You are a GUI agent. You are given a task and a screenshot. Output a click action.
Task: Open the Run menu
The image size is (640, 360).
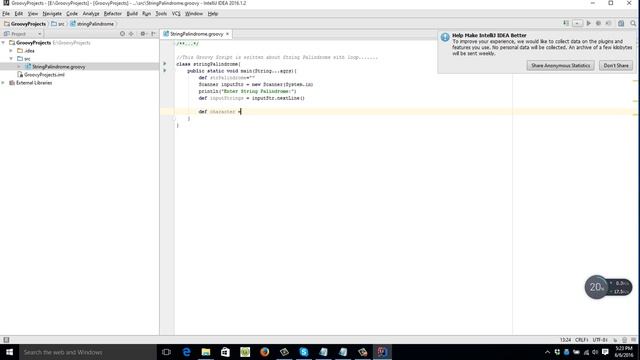point(147,13)
